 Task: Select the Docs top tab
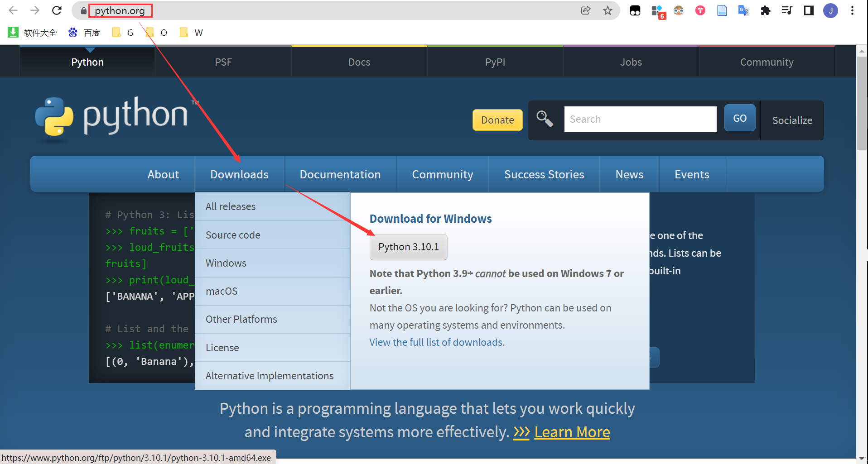tap(359, 62)
